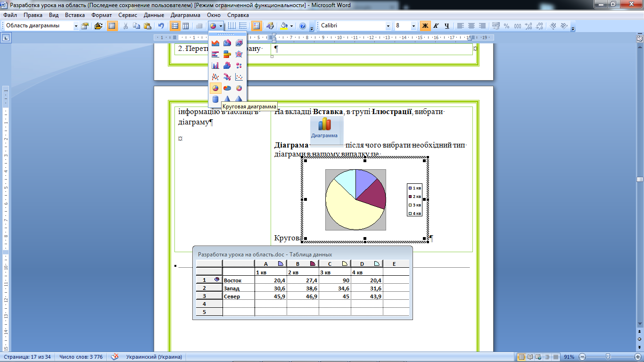Click the vertical scrollbar thumb
This screenshot has height=362, width=644.
point(640,180)
